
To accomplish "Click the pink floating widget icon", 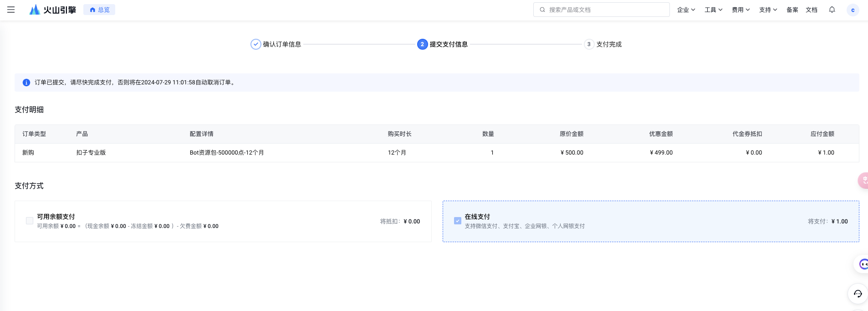I will click(x=863, y=181).
